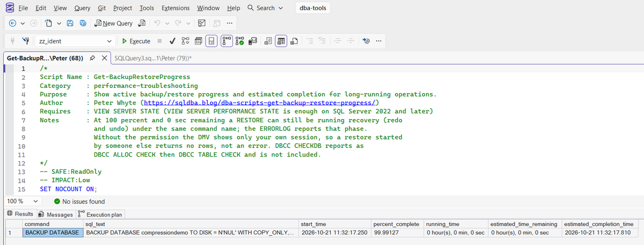Toggle IntelliSense Enabled button
Viewport: 644px width, 245px height.
(x=211, y=41)
